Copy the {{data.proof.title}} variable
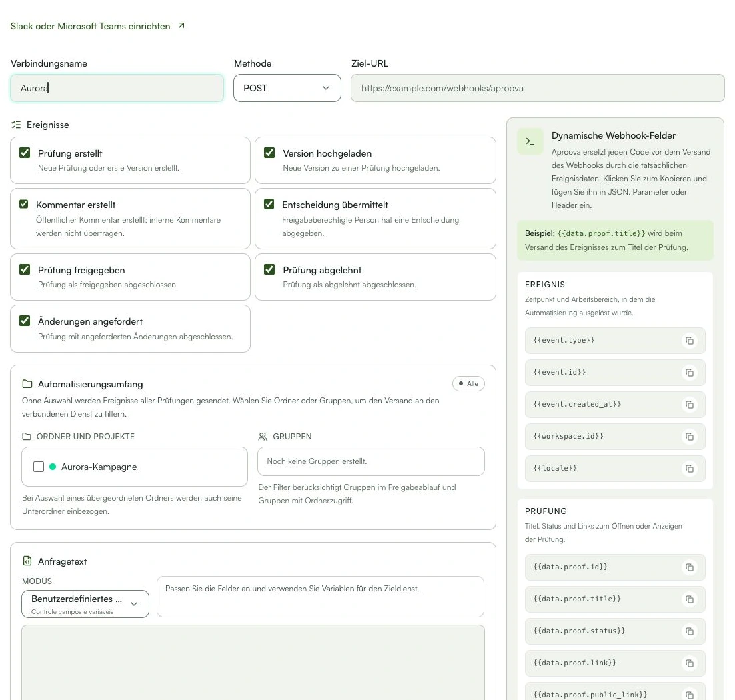This screenshot has width=735, height=700. click(689, 599)
